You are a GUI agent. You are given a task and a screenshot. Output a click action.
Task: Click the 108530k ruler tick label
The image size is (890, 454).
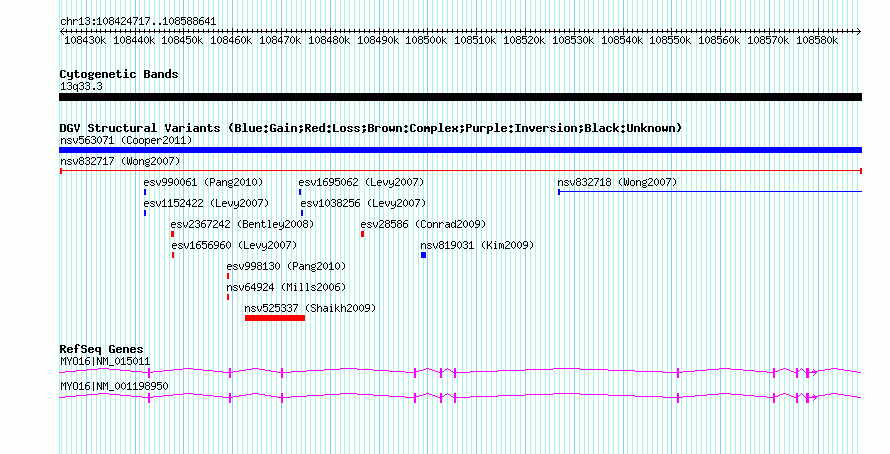[x=573, y=40]
